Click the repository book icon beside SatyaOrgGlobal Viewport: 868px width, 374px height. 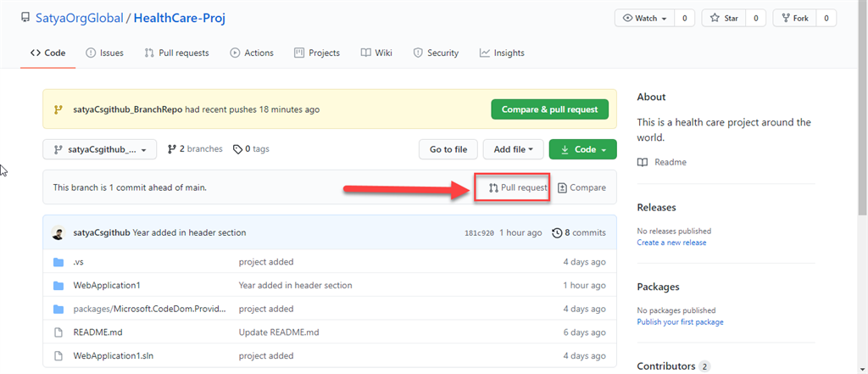pyautogui.click(x=25, y=18)
